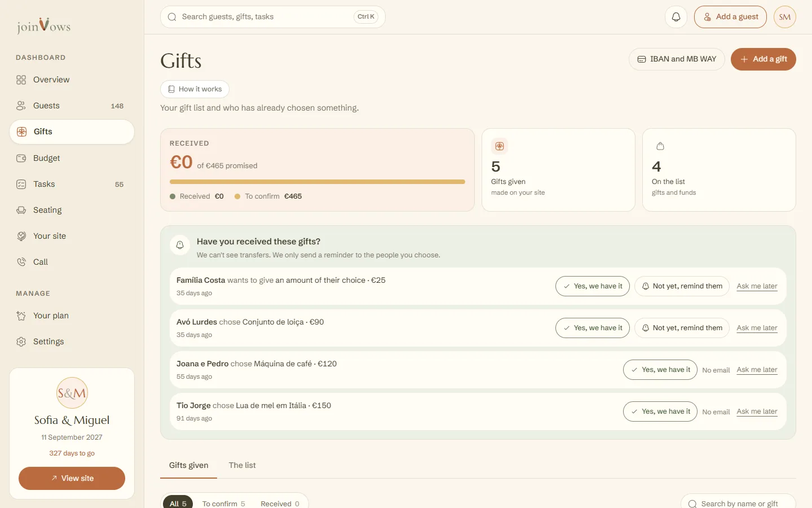Click Ask me later for Tio Jorge

coord(757,411)
